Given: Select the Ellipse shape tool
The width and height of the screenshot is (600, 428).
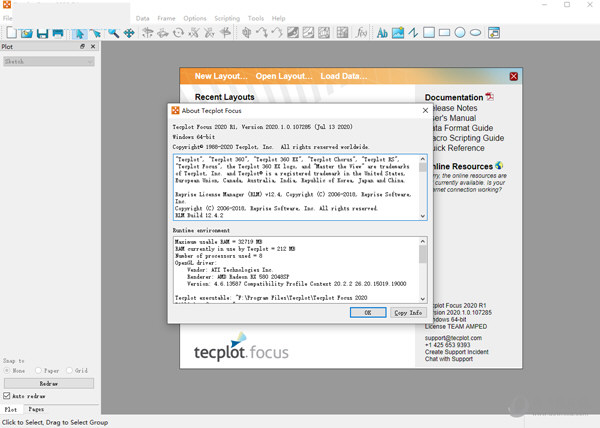Looking at the screenshot, I should click(475, 33).
